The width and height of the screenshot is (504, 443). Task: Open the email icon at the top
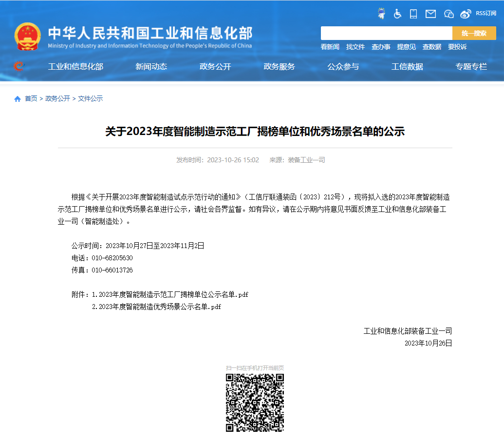[430, 14]
